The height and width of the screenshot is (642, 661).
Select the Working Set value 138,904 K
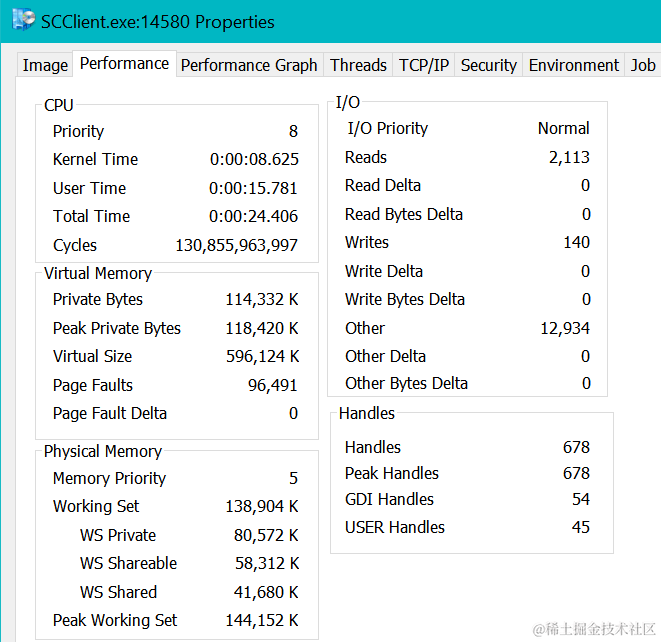click(x=262, y=507)
